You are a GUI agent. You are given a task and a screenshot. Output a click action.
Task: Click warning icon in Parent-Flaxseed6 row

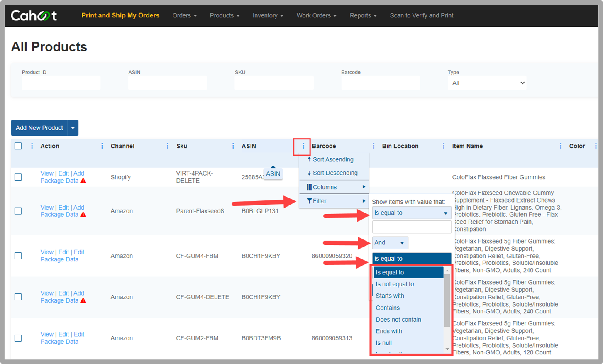[x=83, y=215]
